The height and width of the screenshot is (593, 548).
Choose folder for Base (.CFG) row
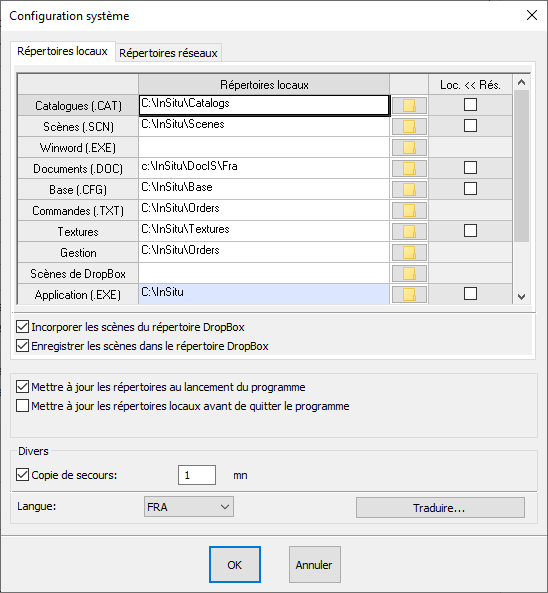409,189
